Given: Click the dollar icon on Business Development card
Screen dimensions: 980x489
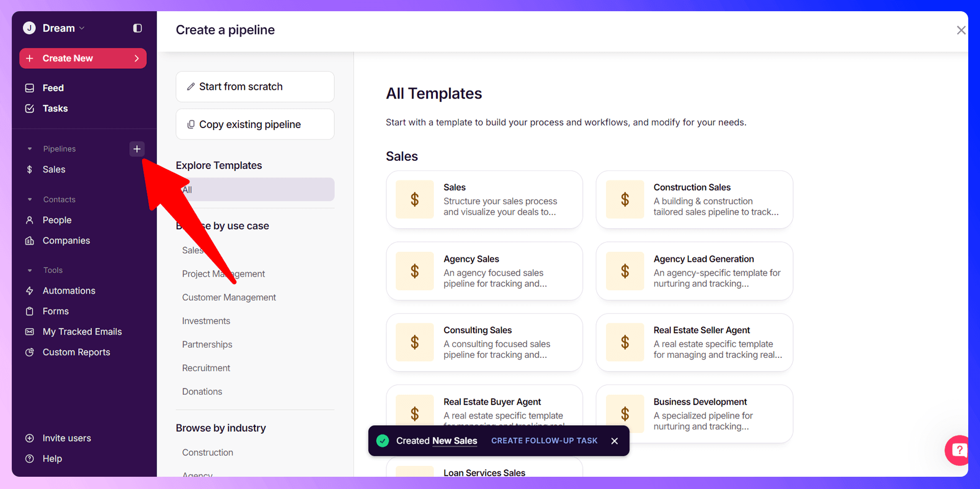Looking at the screenshot, I should (x=625, y=414).
